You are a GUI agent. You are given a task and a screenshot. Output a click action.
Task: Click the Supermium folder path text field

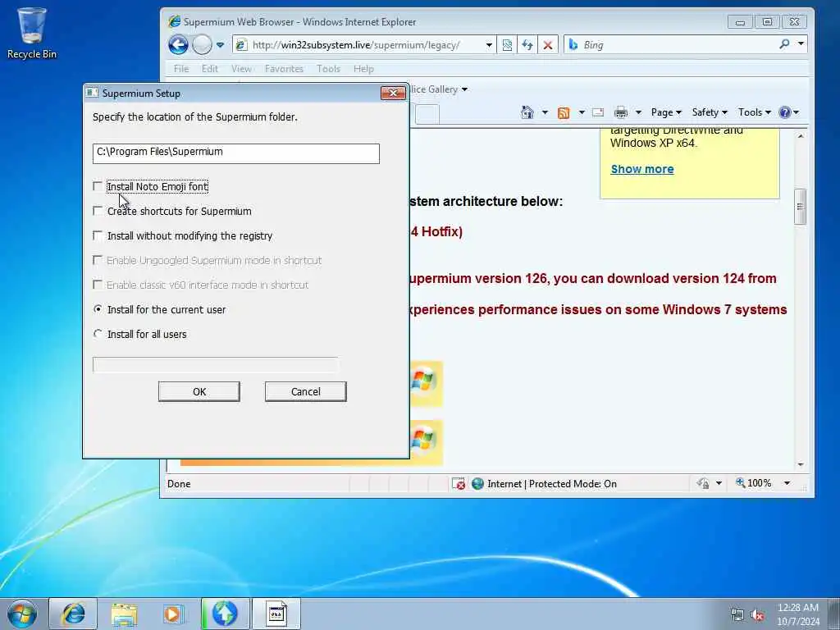(235, 153)
